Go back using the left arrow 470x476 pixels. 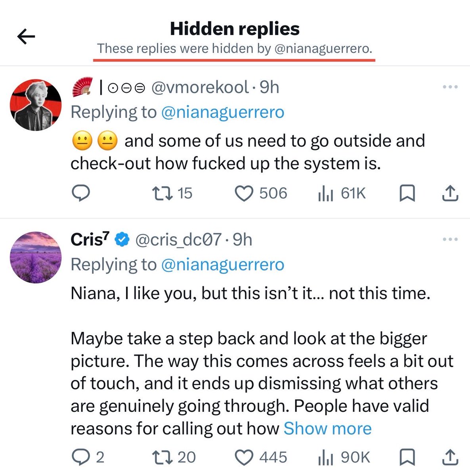26,37
